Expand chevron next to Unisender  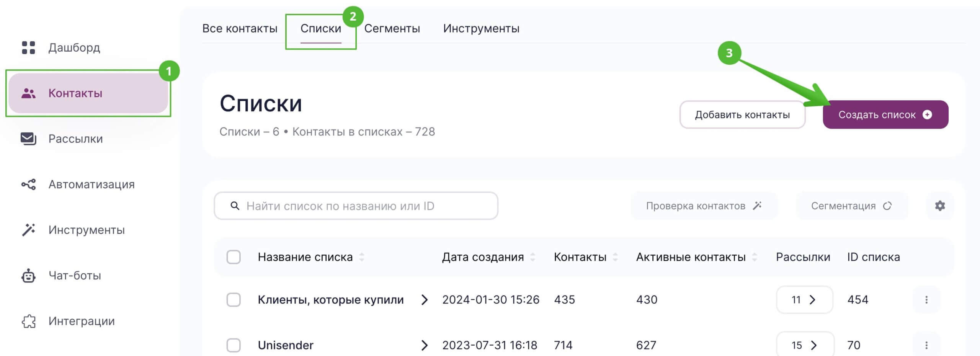click(x=424, y=345)
